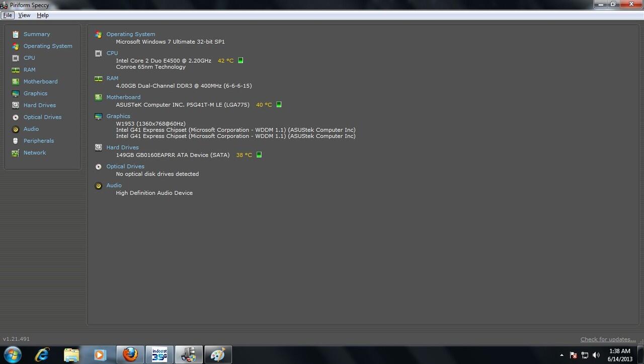
Task: Click the RAM section icon in summary pane
Action: pyautogui.click(x=99, y=78)
